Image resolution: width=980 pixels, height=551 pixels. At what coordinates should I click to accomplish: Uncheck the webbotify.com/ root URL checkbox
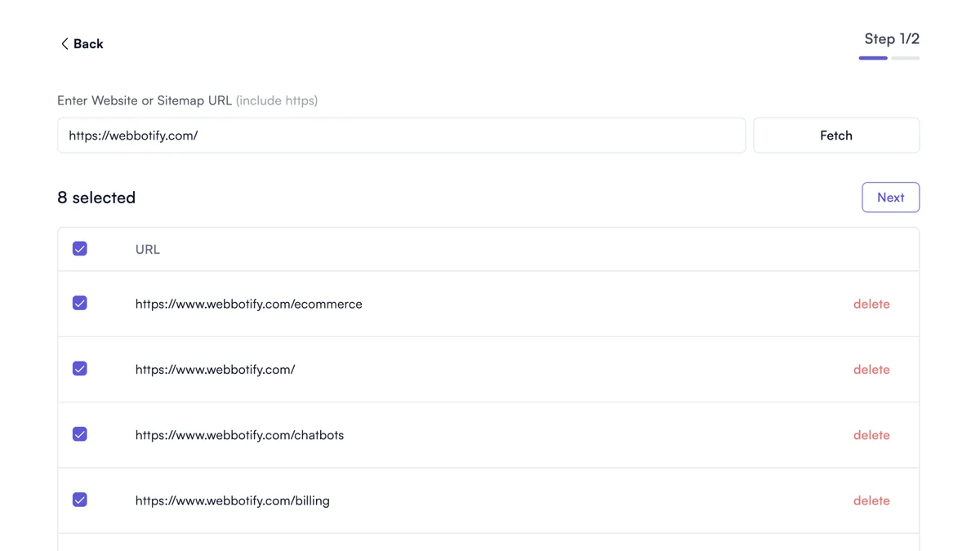tap(80, 369)
